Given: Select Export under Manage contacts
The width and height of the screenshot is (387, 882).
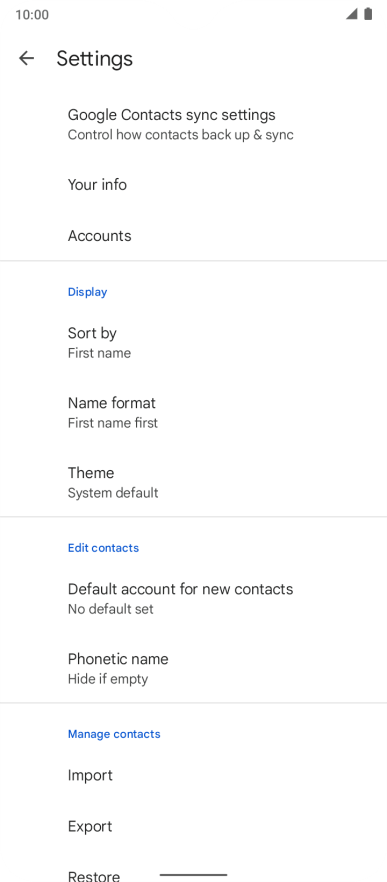Looking at the screenshot, I should coord(194,826).
